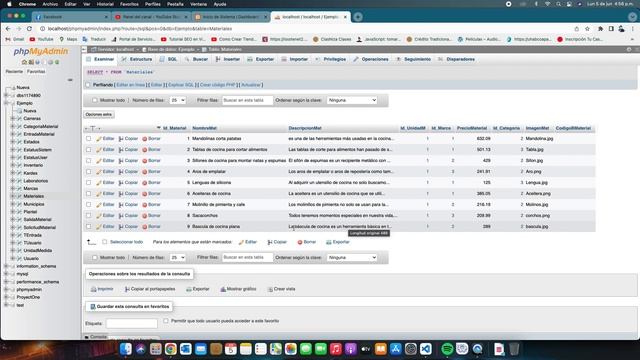
Task: Click the Opciones extra button
Action: coord(99,114)
